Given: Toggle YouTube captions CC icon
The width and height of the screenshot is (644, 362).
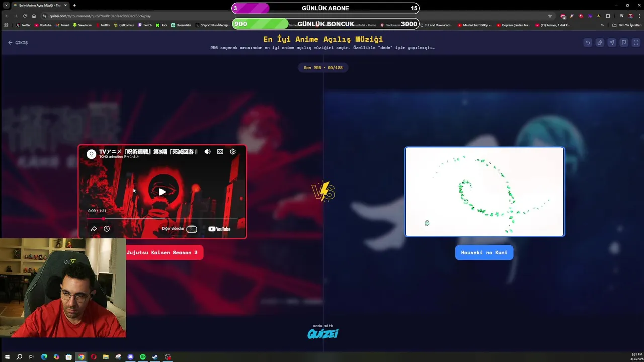Looking at the screenshot, I should click(x=220, y=152).
